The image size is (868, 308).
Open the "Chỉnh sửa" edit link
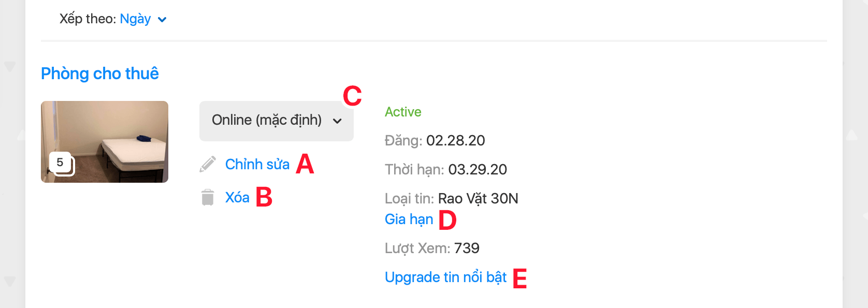257,164
